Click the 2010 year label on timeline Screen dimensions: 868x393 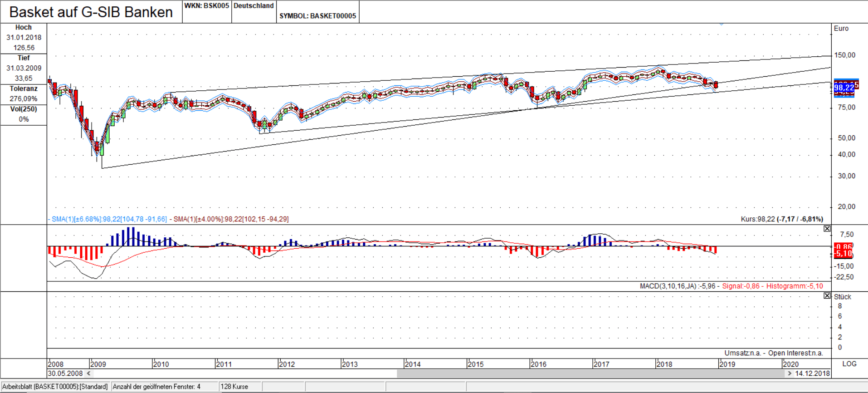[x=161, y=364]
